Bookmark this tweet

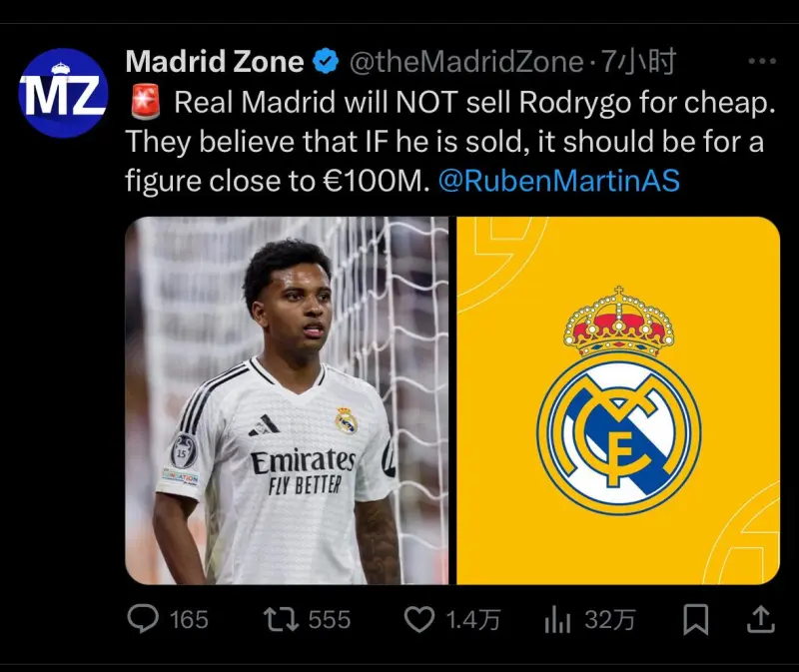(x=695, y=619)
